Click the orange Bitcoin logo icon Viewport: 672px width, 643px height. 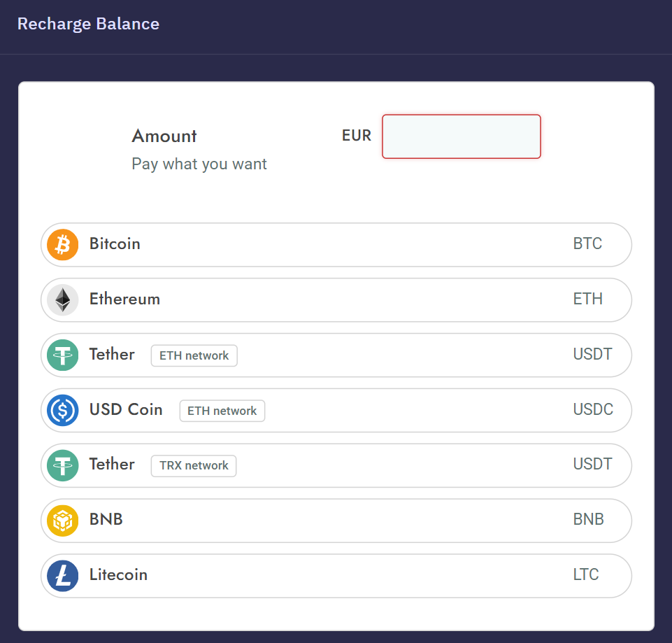[x=62, y=244]
